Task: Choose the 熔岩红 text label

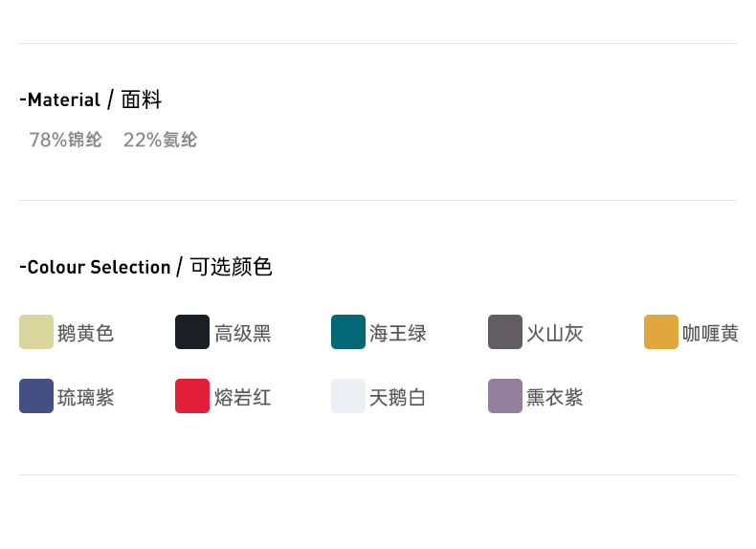Action: (243, 398)
